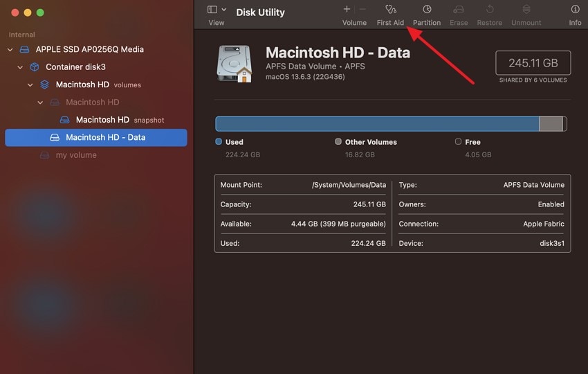Click the Erase drive icon

click(x=459, y=9)
